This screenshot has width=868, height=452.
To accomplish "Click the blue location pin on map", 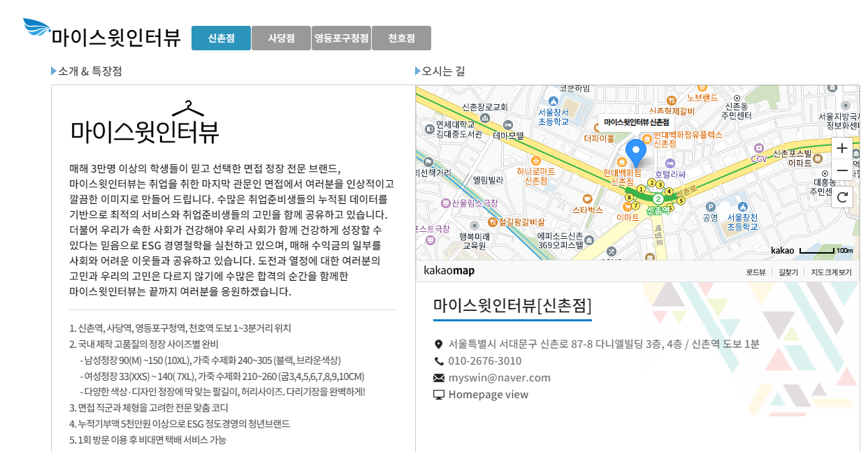I will pos(635,153).
